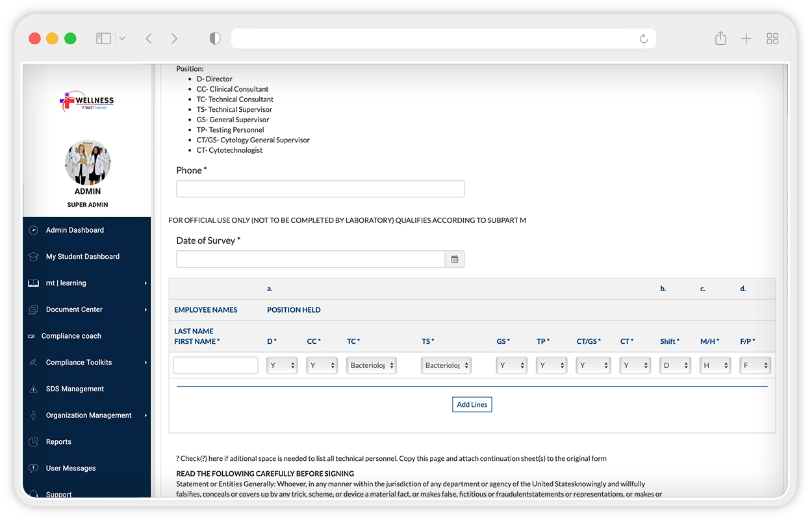Click the calendar icon beside Date of Survey
The height and width of the screenshot is (520, 812).
click(454, 259)
